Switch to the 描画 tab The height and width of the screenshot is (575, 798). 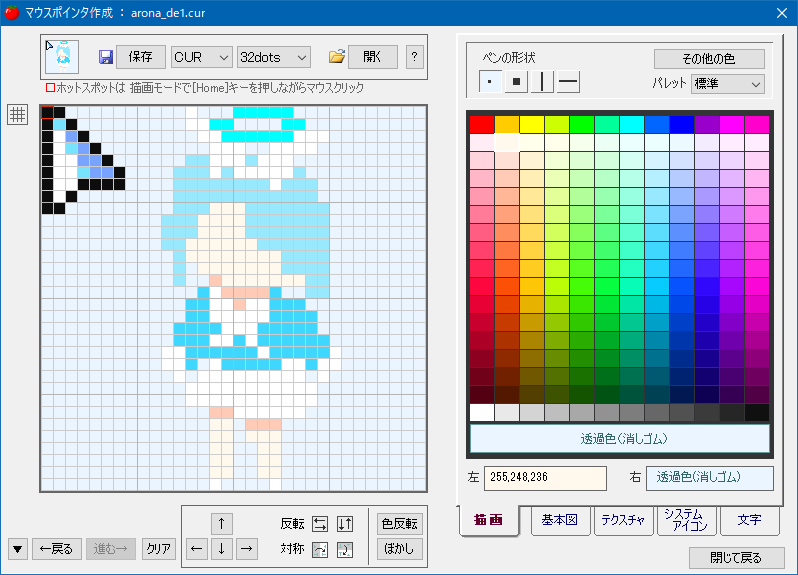click(489, 520)
